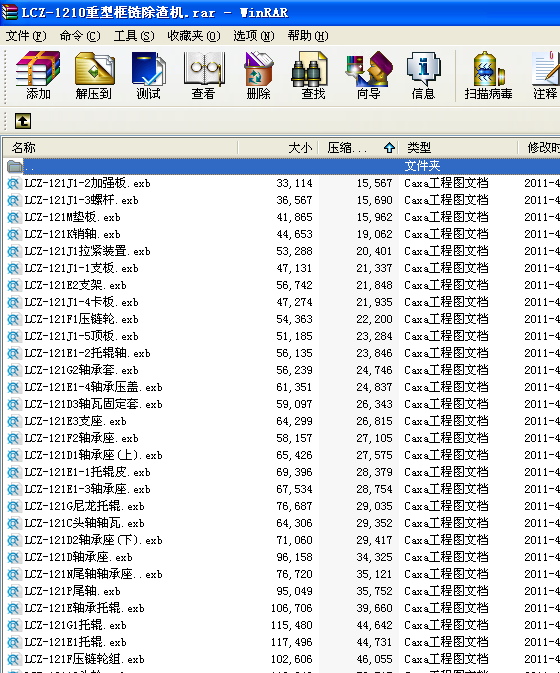Viewport: 560px width, 673px height.
Task: Click the parent folder icon row
Action: click(x=15, y=166)
